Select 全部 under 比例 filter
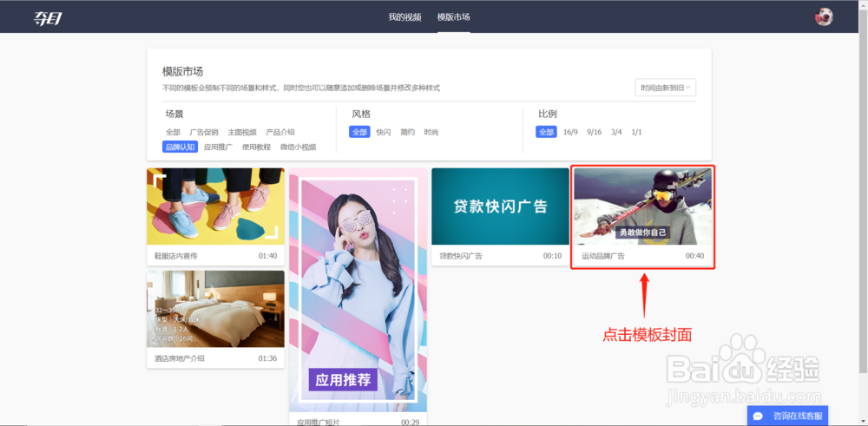The image size is (868, 426). 546,132
